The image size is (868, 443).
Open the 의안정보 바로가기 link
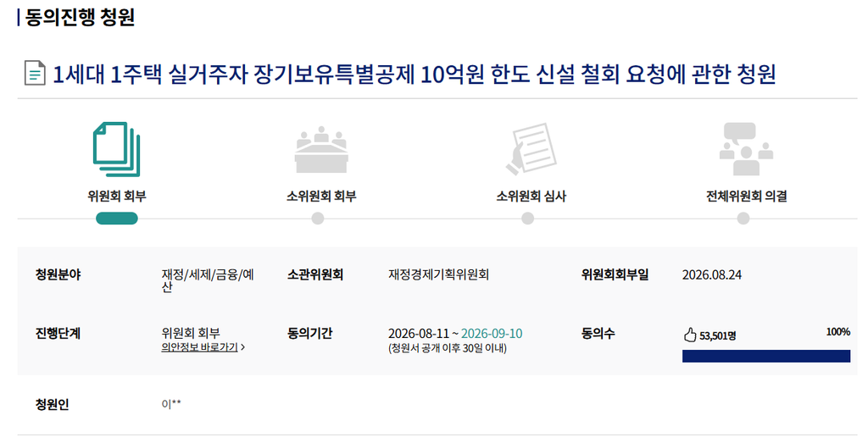click(x=199, y=347)
